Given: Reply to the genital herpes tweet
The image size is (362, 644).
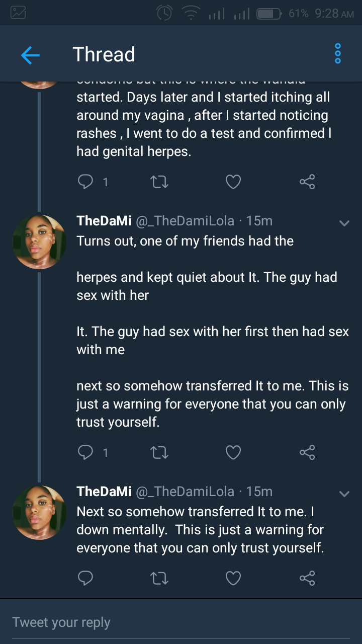Looking at the screenshot, I should (x=85, y=182).
